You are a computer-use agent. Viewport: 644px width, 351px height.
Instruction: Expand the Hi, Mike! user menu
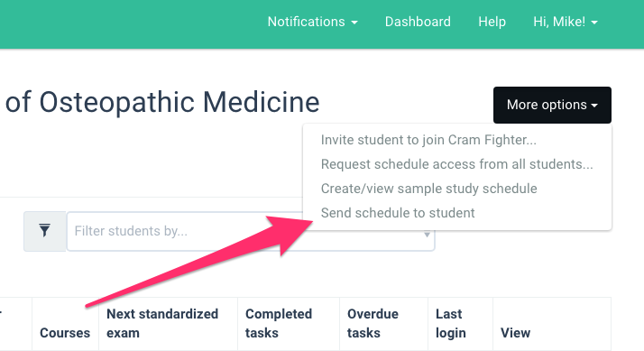click(566, 22)
